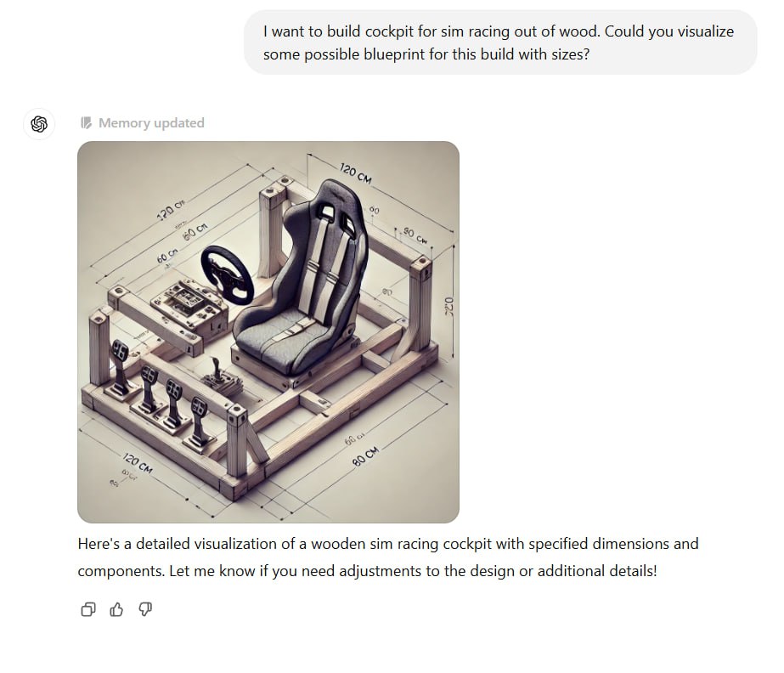Click the Memory updated pencil icon
This screenshot has width=784, height=673.
[x=86, y=122]
